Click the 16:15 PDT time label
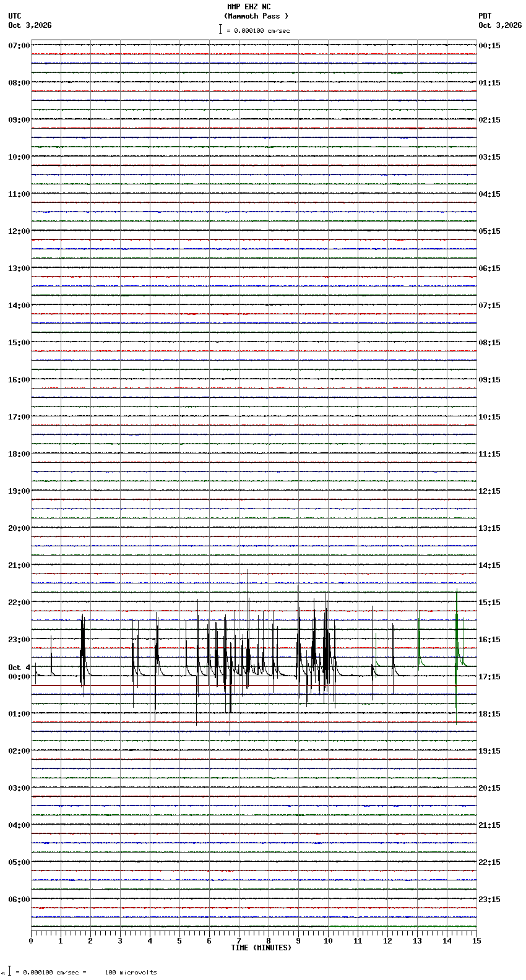This screenshot has width=526, height=980. 489,640
